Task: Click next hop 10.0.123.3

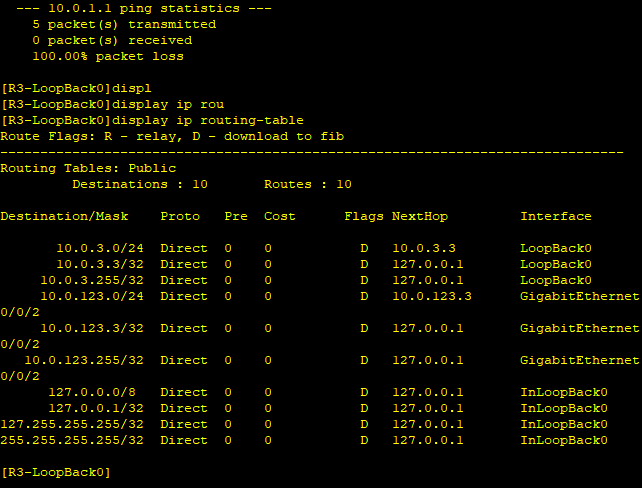Action: pyautogui.click(x=432, y=296)
